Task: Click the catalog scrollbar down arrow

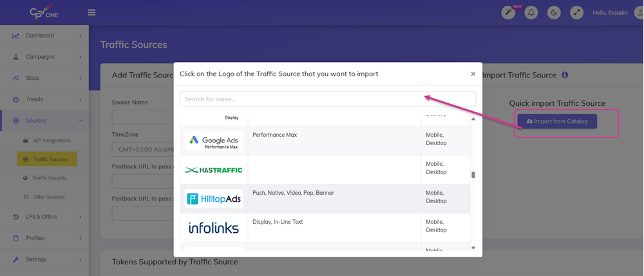Action: click(x=473, y=248)
